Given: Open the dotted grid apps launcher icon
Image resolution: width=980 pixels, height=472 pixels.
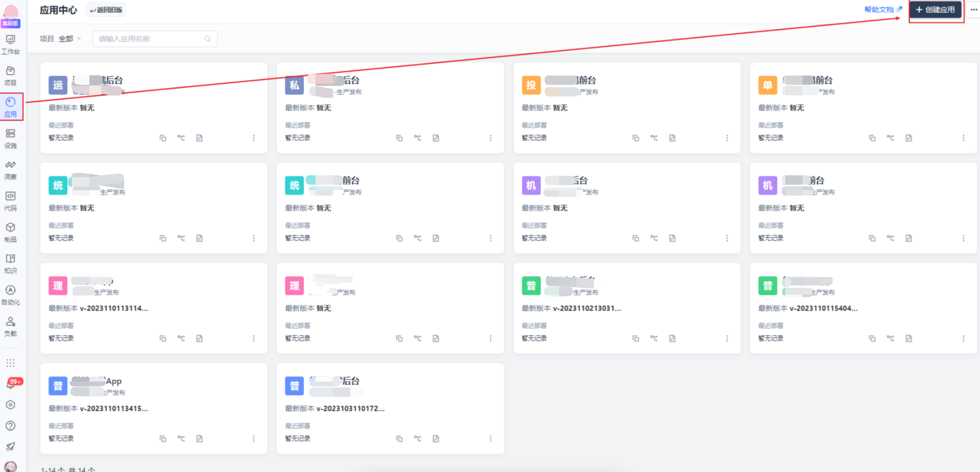Looking at the screenshot, I should (x=10, y=363).
